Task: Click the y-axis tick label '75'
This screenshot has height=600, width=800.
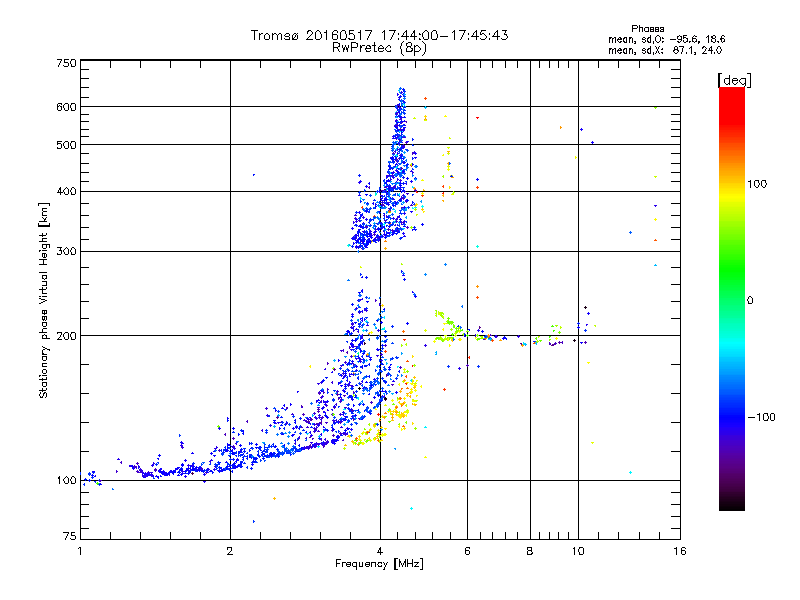Action: [x=70, y=536]
